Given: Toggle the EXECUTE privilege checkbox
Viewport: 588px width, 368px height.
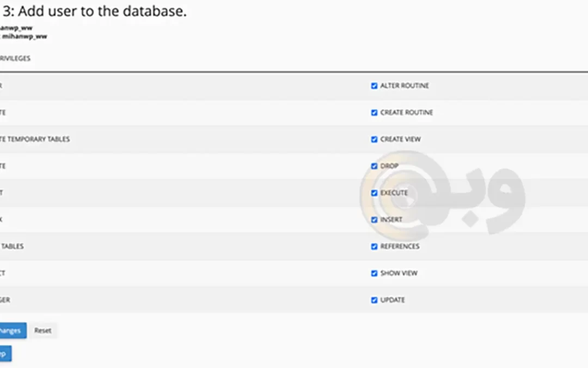Looking at the screenshot, I should coord(374,193).
